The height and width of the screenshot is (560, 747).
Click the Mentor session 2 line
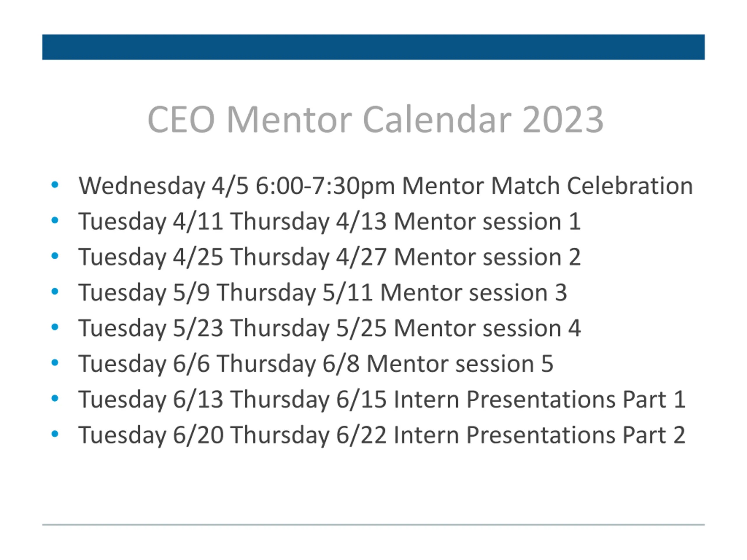pyautogui.click(x=330, y=257)
